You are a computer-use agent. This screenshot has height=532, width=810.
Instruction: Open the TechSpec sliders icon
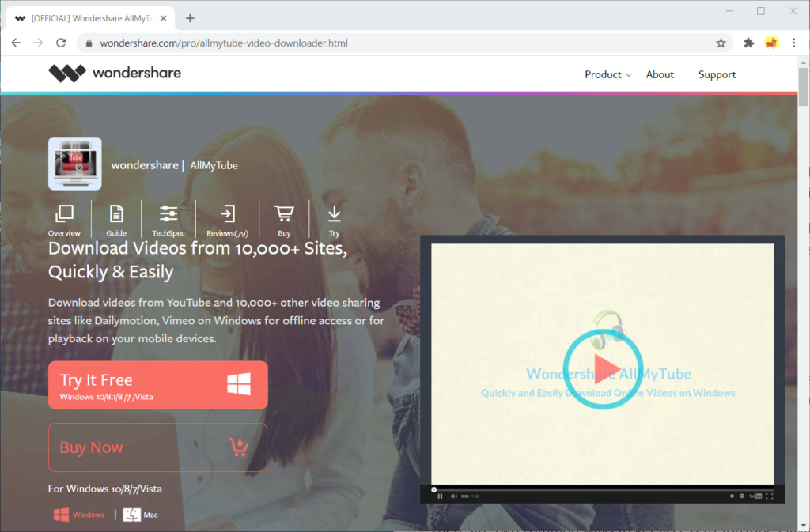(x=168, y=213)
